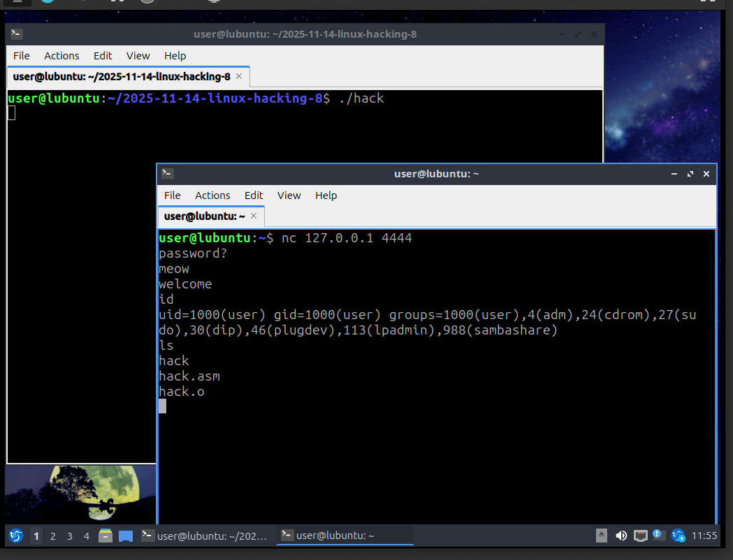The width and height of the screenshot is (733, 560).
Task: Select the user@lubuntu: ~ terminal tab
Action: tap(204, 216)
